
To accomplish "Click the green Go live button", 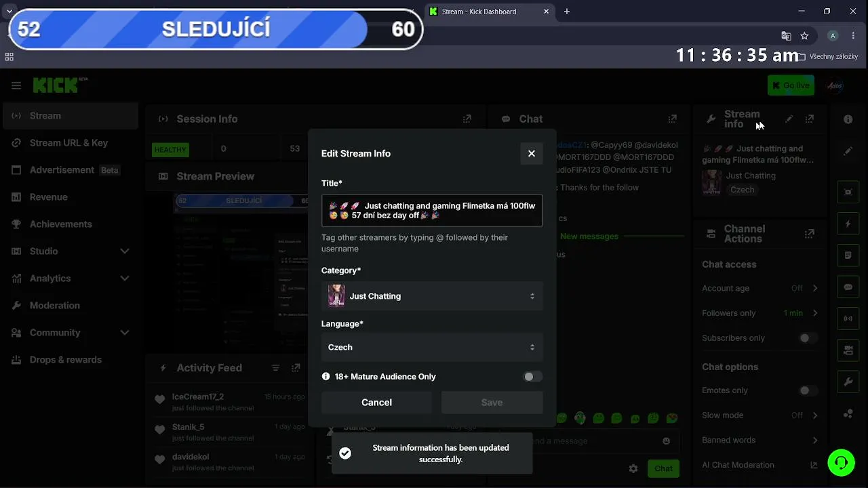I will 791,85.
